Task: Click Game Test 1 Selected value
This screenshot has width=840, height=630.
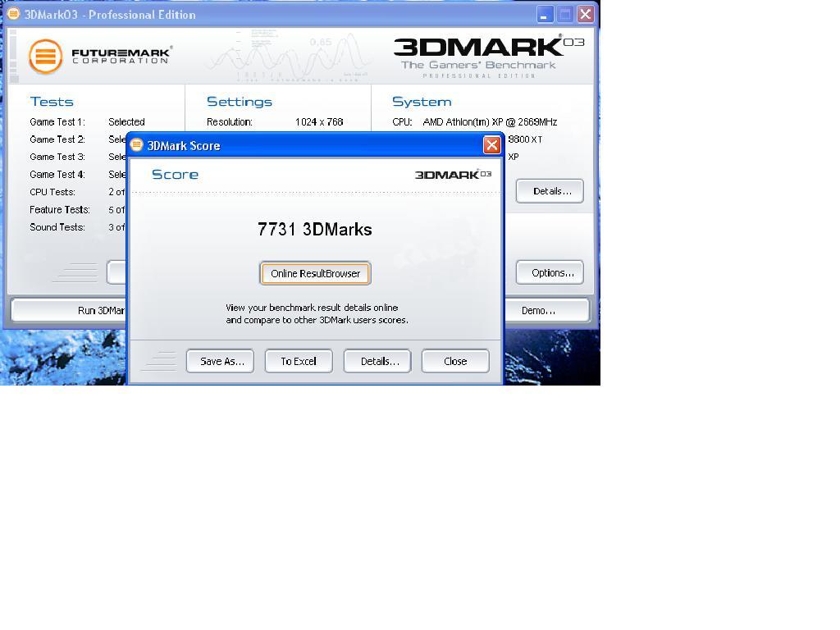Action: coord(126,122)
